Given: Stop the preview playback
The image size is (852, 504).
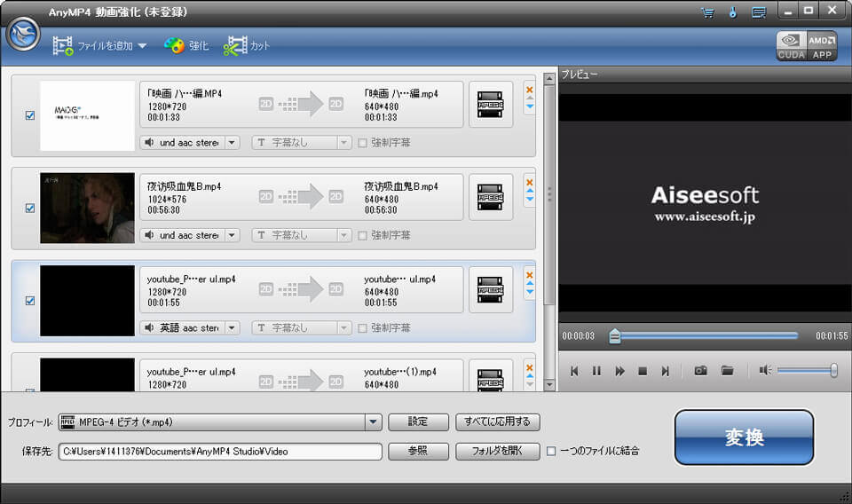Looking at the screenshot, I should tap(643, 371).
